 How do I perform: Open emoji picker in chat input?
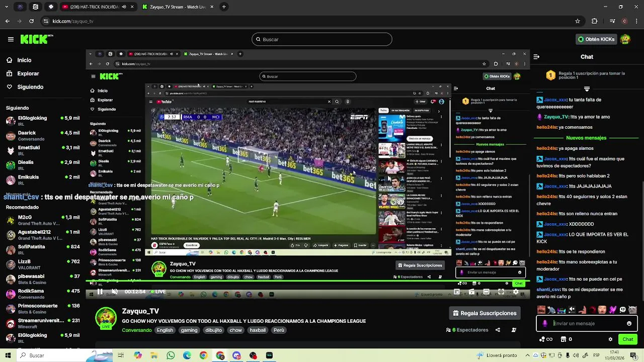[629, 323]
